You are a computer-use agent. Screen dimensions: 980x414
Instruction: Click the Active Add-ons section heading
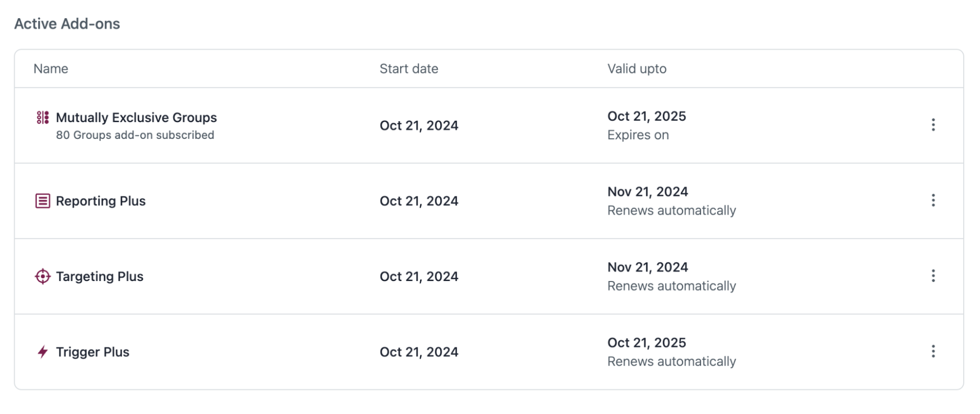(x=67, y=24)
